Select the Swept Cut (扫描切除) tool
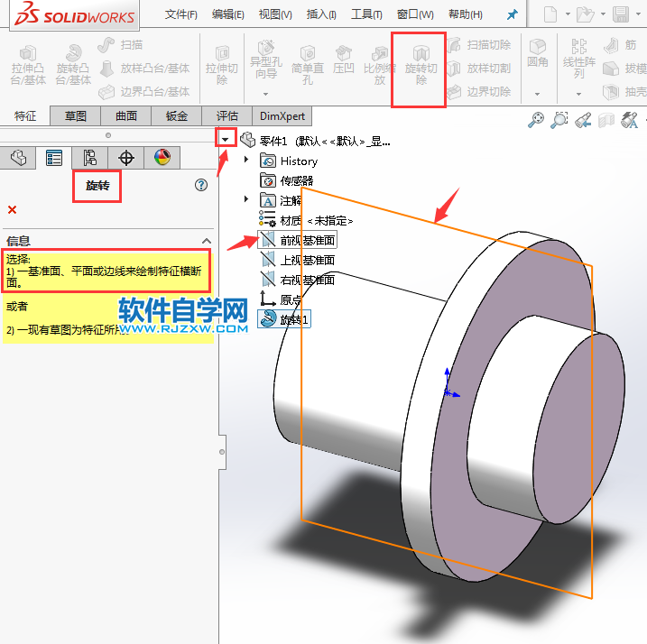 point(480,44)
